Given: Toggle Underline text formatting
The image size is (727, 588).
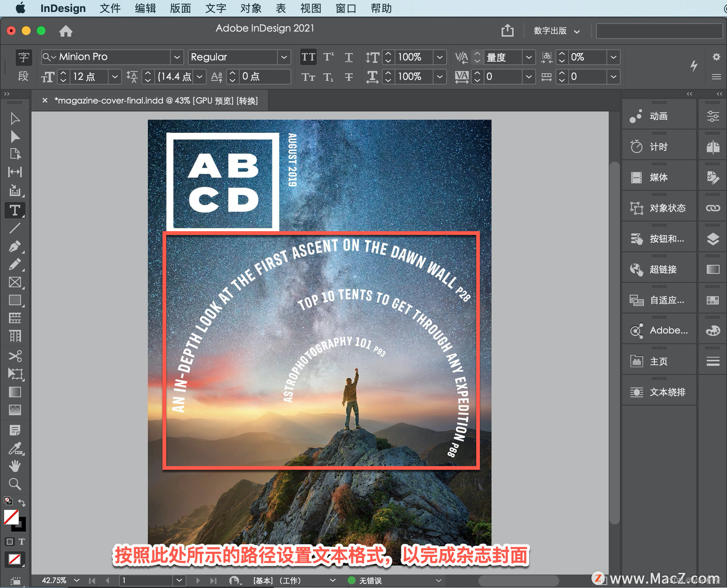Looking at the screenshot, I should (349, 57).
